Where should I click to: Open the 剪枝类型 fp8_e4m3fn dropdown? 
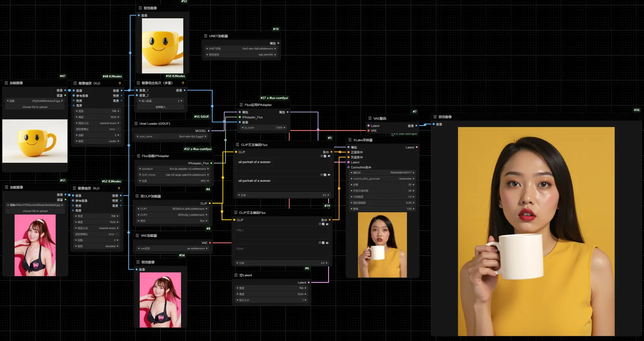(x=241, y=55)
